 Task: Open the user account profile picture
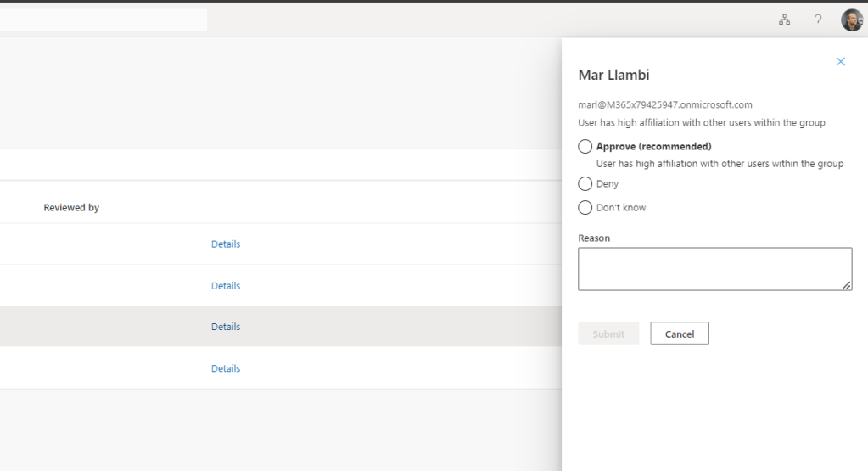pyautogui.click(x=851, y=20)
